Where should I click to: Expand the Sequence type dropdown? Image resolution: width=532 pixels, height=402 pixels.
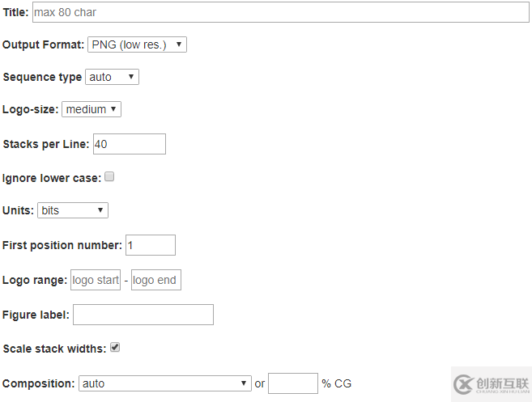[x=112, y=77]
